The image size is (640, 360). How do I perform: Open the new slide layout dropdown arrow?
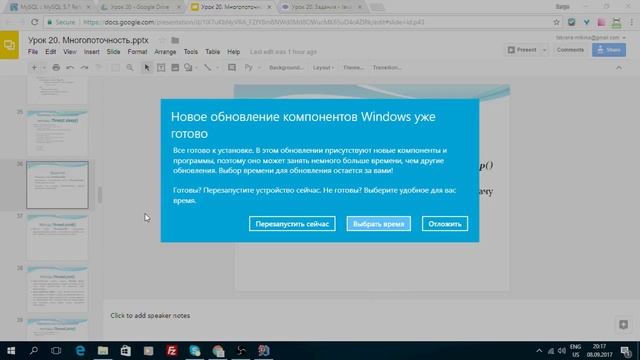coord(44,67)
